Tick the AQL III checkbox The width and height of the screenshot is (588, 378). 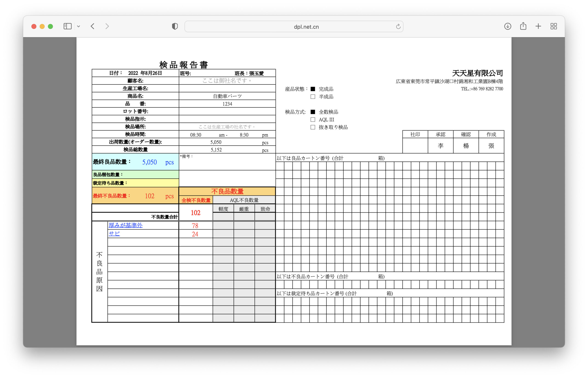pyautogui.click(x=313, y=120)
